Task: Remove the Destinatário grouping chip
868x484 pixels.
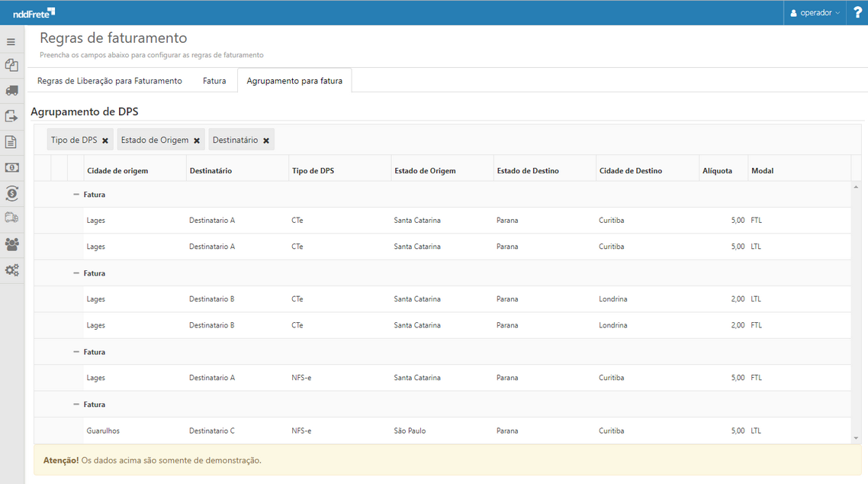Action: click(266, 140)
